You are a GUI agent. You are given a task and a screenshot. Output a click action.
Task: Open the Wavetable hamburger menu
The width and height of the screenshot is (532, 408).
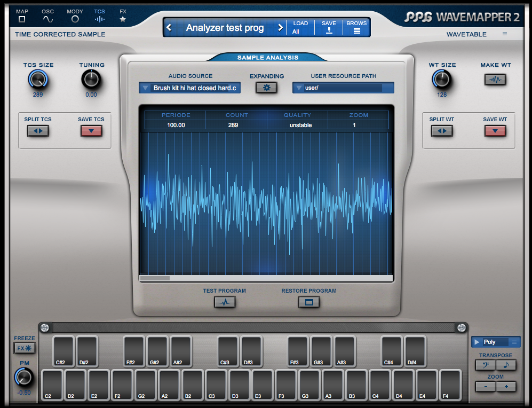[x=505, y=34]
